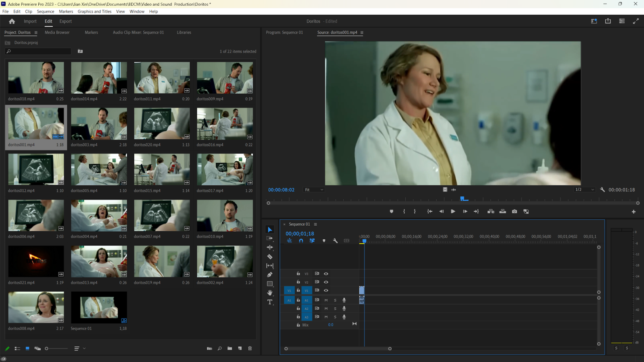Open the Sort Icons dropdown
This screenshot has height=362, width=644.
80,348
